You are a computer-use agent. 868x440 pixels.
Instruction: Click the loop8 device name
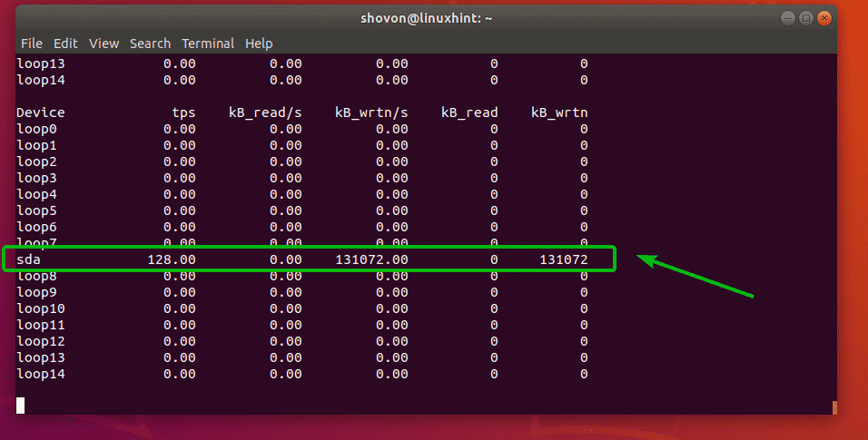click(x=36, y=277)
